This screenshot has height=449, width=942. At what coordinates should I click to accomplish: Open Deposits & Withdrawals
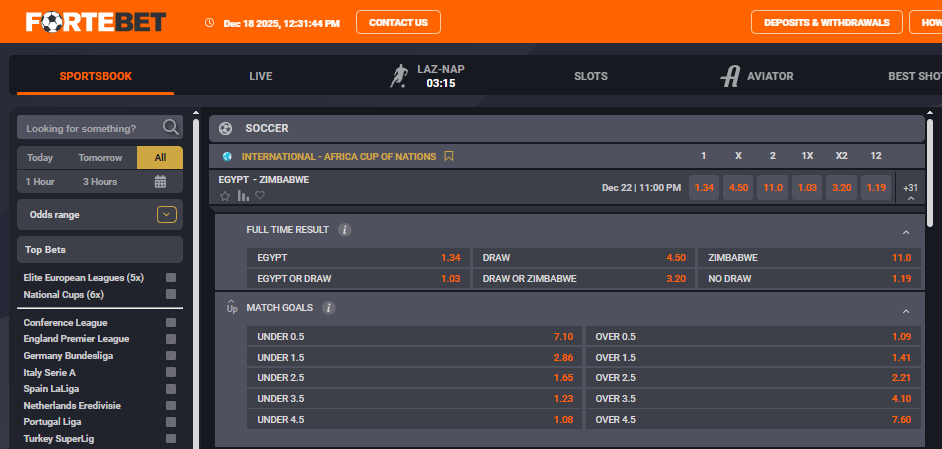click(827, 22)
